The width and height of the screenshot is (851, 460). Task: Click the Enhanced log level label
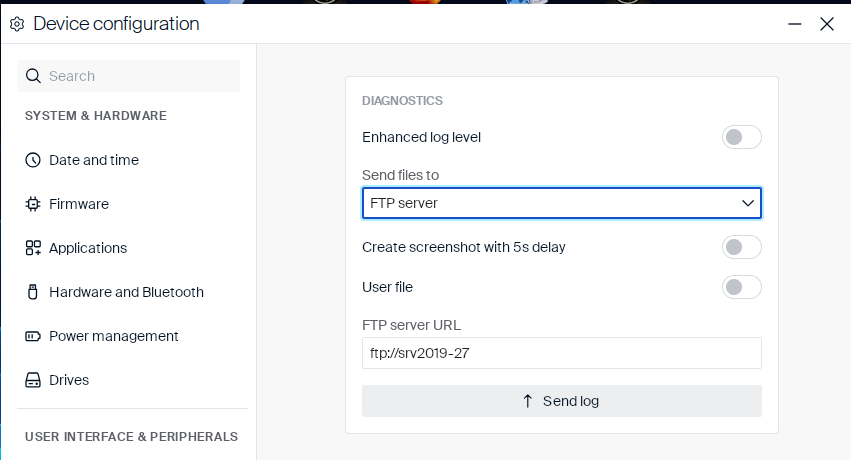coord(421,137)
